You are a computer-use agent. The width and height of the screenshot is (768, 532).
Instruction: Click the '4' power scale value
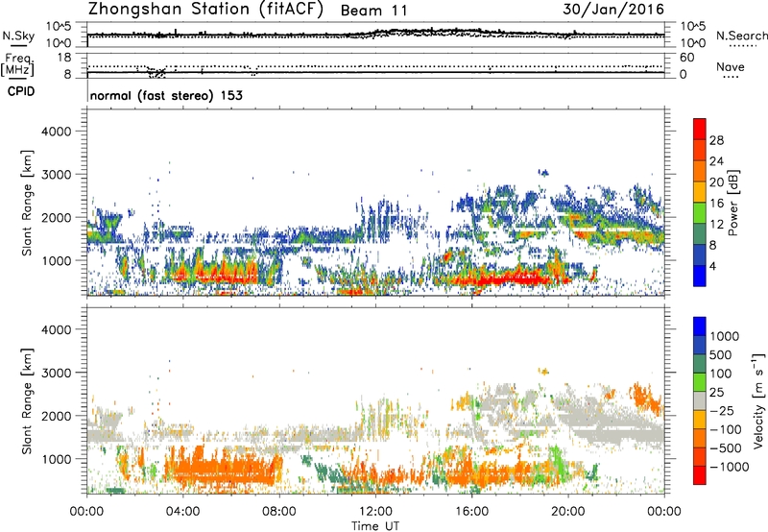click(713, 266)
